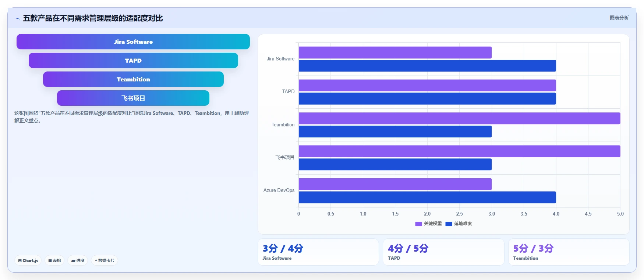
Task: Select the 飞书项目 funnel bar
Action: (133, 98)
